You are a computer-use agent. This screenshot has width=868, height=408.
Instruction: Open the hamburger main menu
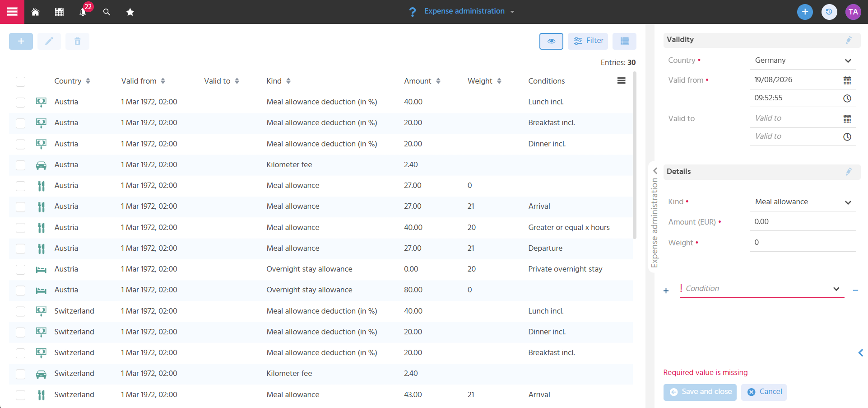[x=12, y=12]
